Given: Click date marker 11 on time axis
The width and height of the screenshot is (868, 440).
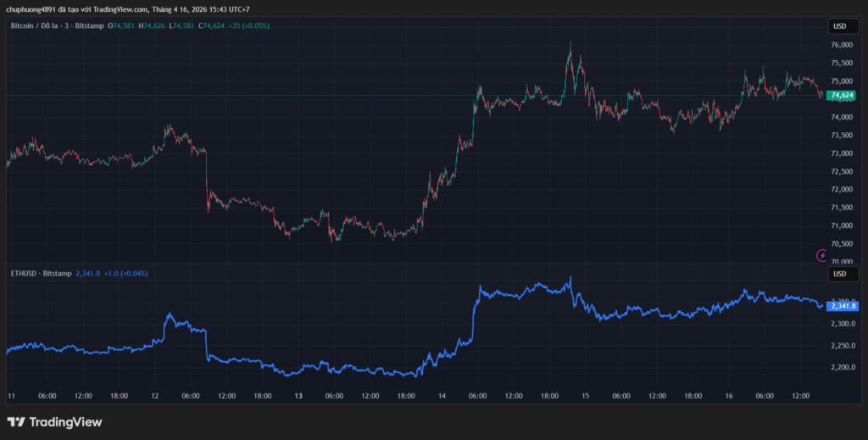Looking at the screenshot, I should 12,396.
